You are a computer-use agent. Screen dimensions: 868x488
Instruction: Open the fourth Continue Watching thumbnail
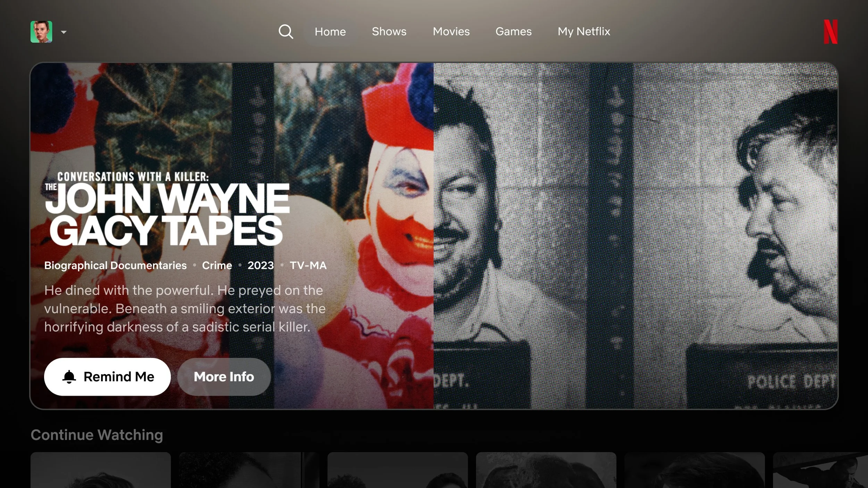pyautogui.click(x=546, y=470)
